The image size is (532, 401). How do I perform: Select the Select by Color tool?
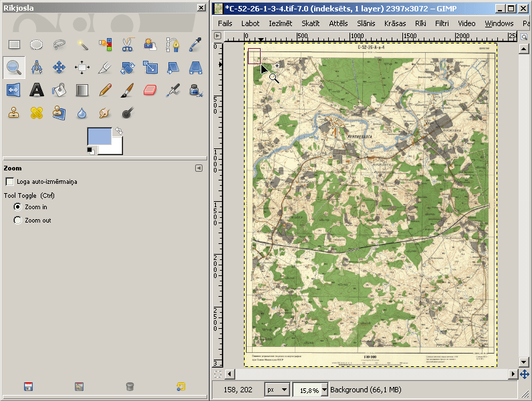pos(105,44)
